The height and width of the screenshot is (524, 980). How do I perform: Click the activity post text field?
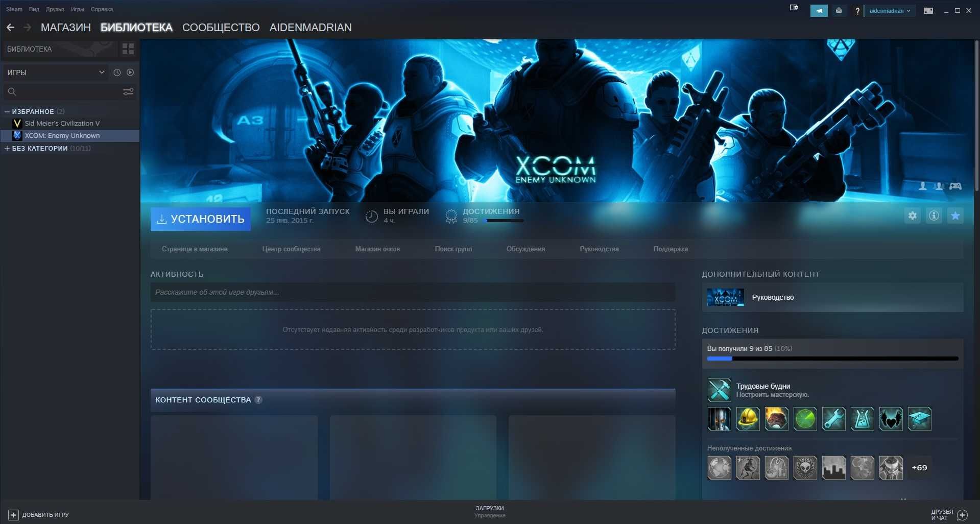point(413,292)
